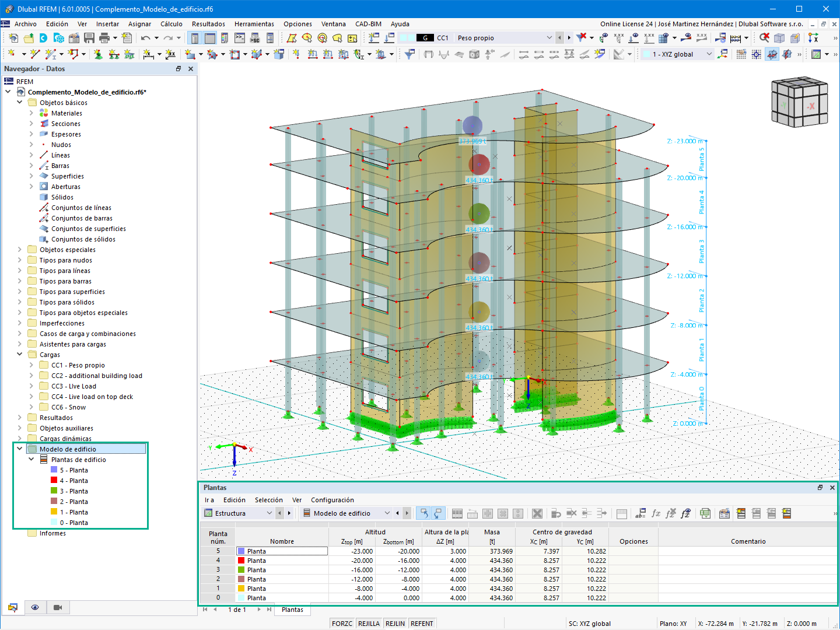Click the Excel export icon in Plantas toolbar

(705, 513)
